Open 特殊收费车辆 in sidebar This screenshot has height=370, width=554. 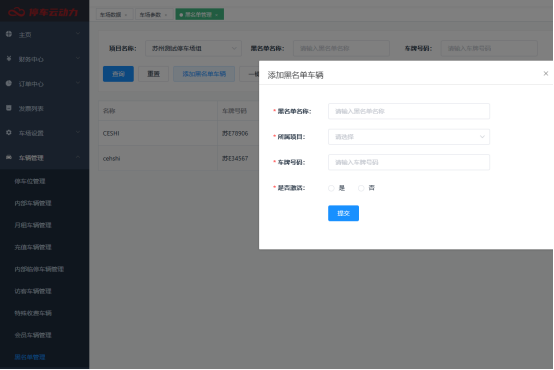click(x=33, y=313)
